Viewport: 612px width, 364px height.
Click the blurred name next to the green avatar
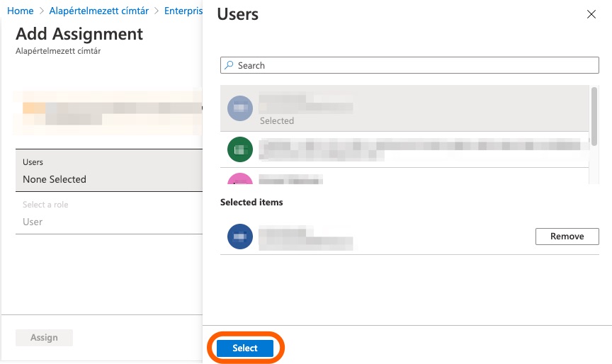pos(418,149)
